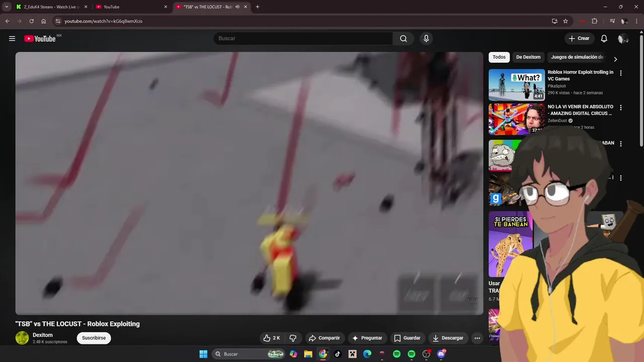Show more filter chips with right arrow
Image resolution: width=644 pixels, height=362 pixels.
click(615, 59)
